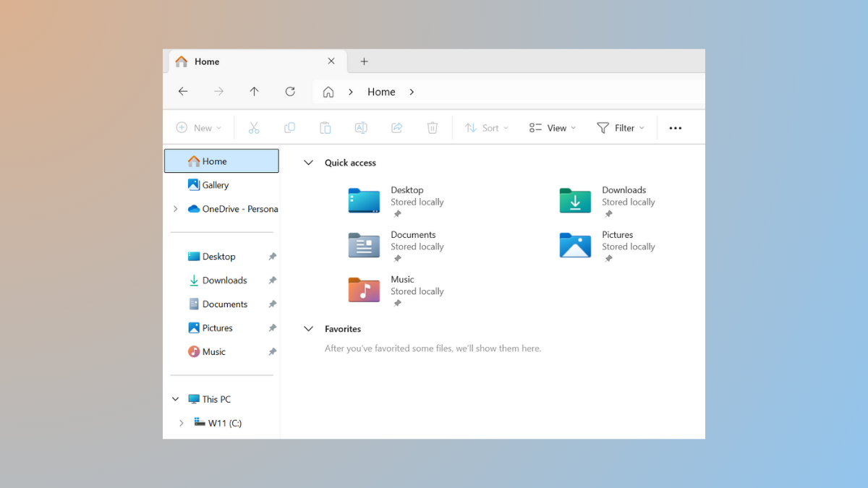This screenshot has height=488, width=868.
Task: Unpin Music using its pin icon
Action: pos(271,351)
